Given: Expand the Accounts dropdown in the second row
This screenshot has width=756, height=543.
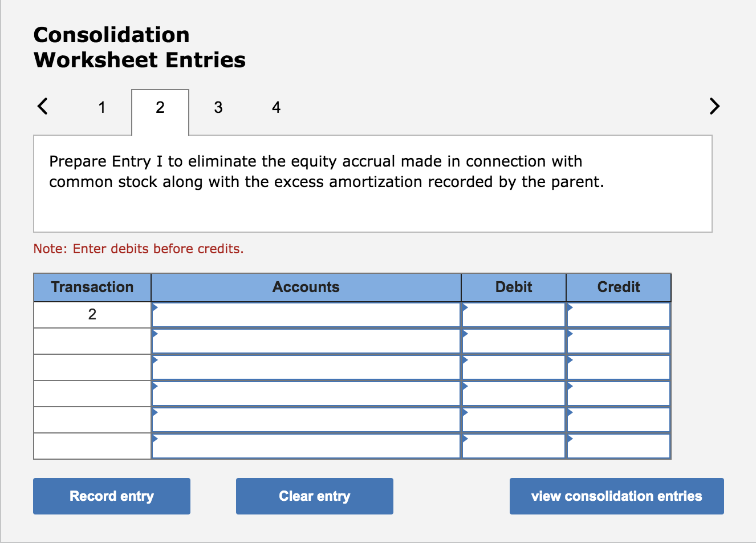Looking at the screenshot, I should [306, 341].
